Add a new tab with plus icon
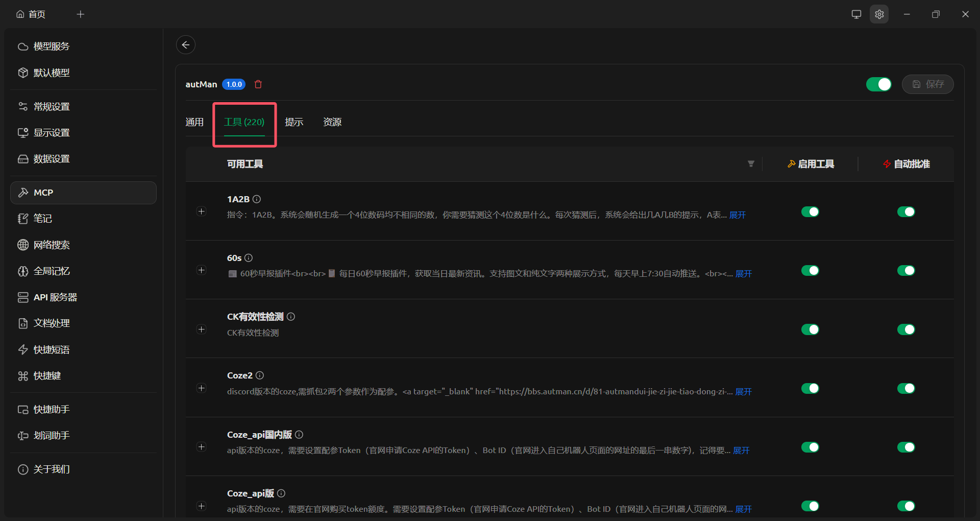 [80, 14]
